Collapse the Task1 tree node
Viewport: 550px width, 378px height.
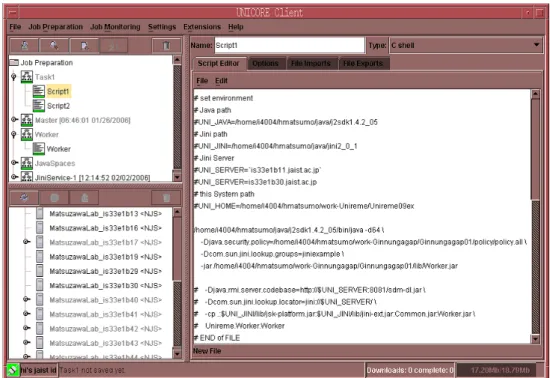tap(14, 77)
